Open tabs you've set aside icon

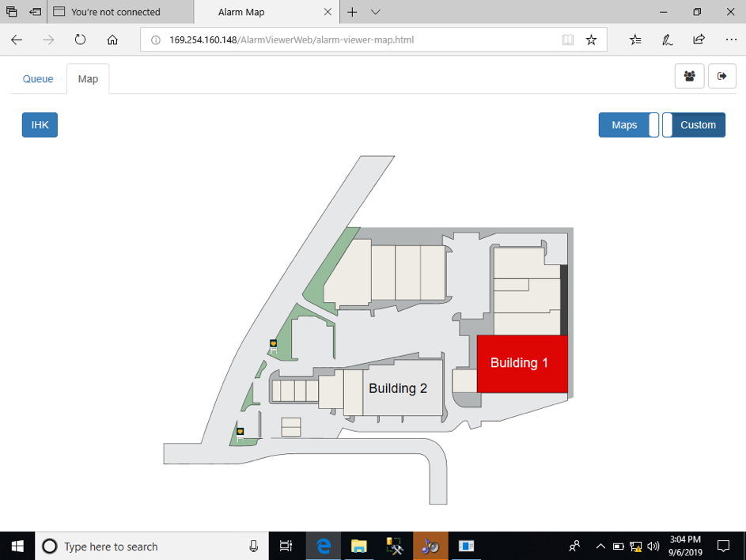point(11,12)
